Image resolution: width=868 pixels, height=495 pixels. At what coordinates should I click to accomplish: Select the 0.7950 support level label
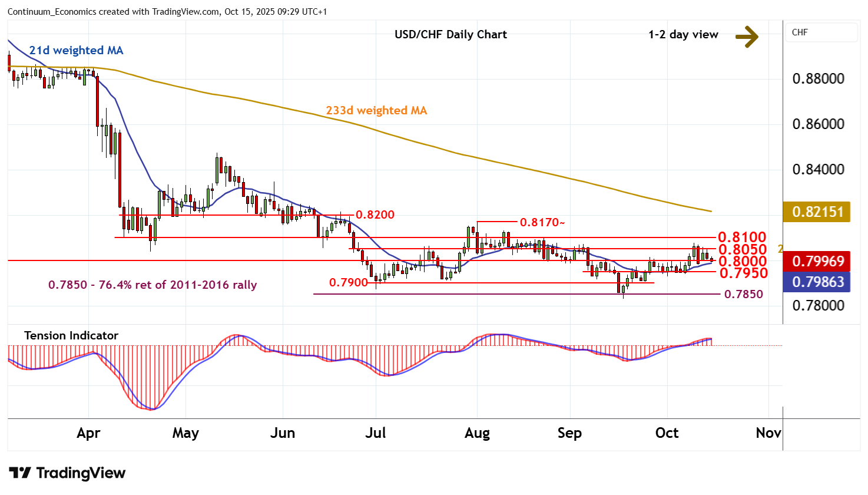[x=743, y=273]
